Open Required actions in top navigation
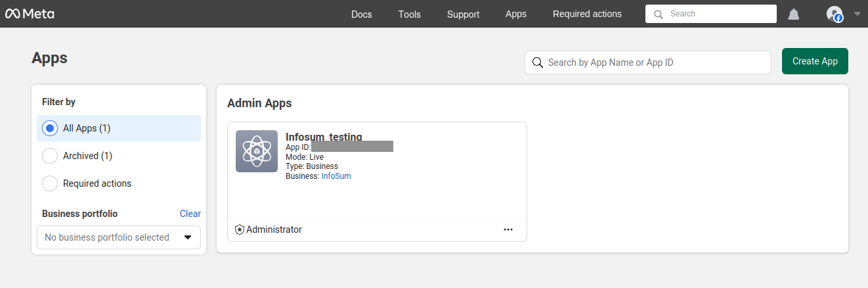The height and width of the screenshot is (288, 868). click(x=587, y=14)
